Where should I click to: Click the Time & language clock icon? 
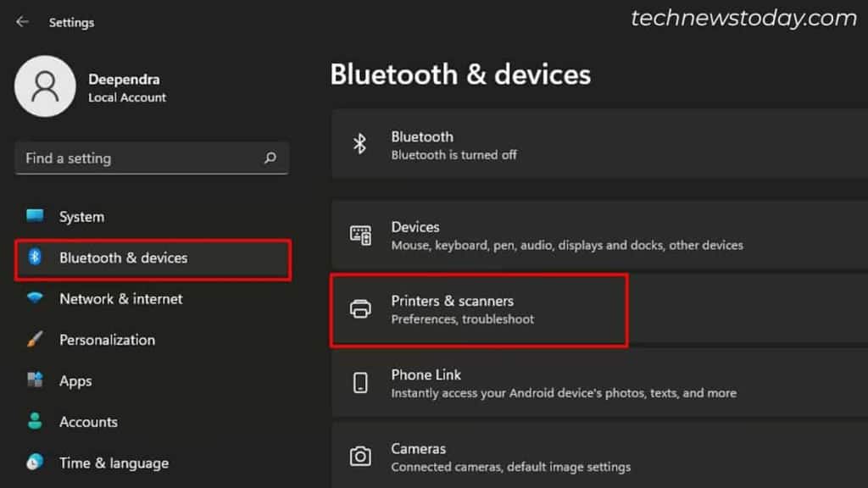pyautogui.click(x=36, y=463)
